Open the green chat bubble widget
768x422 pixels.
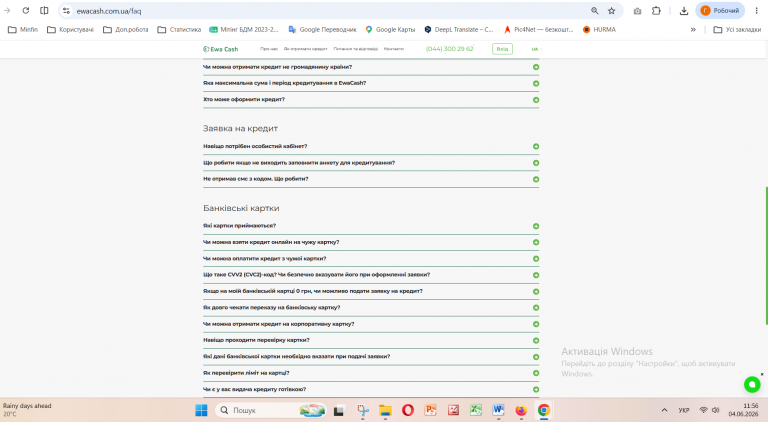pyautogui.click(x=752, y=384)
